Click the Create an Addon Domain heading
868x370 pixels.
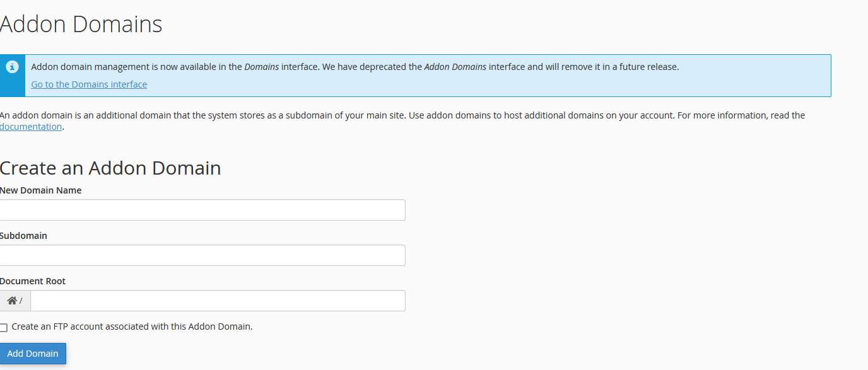(x=110, y=168)
